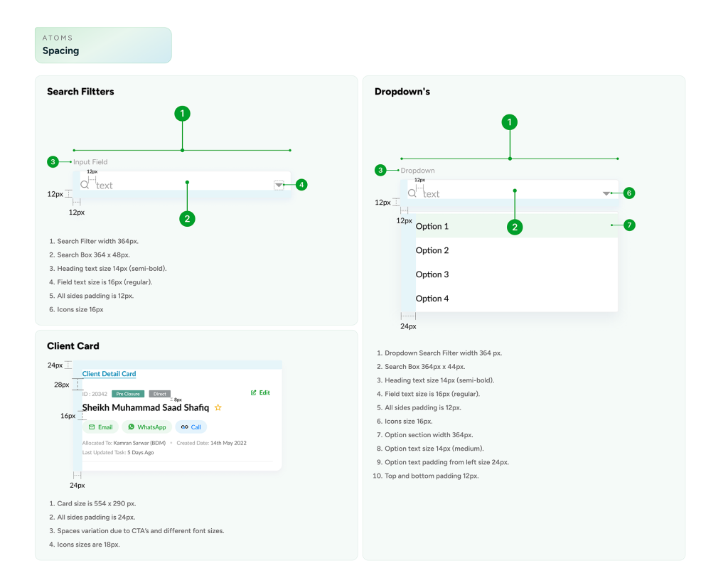
Task: Click green marker 1 above the Dropdown field
Action: [x=510, y=122]
